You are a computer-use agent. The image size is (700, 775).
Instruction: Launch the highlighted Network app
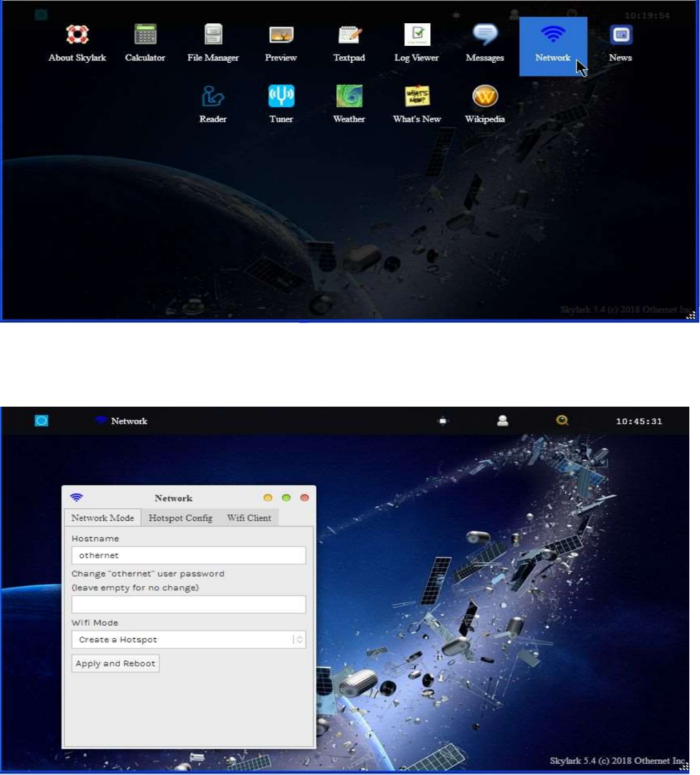click(553, 46)
